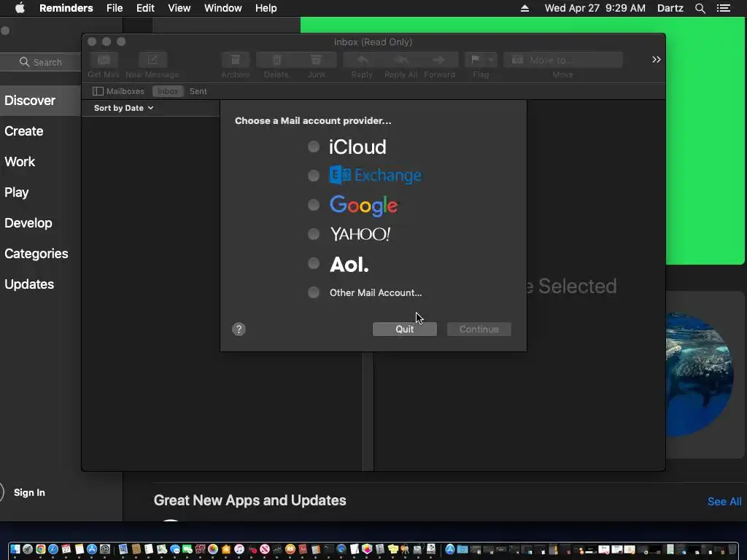Open help with the question mark button
The width and height of the screenshot is (747, 560).
coord(239,329)
